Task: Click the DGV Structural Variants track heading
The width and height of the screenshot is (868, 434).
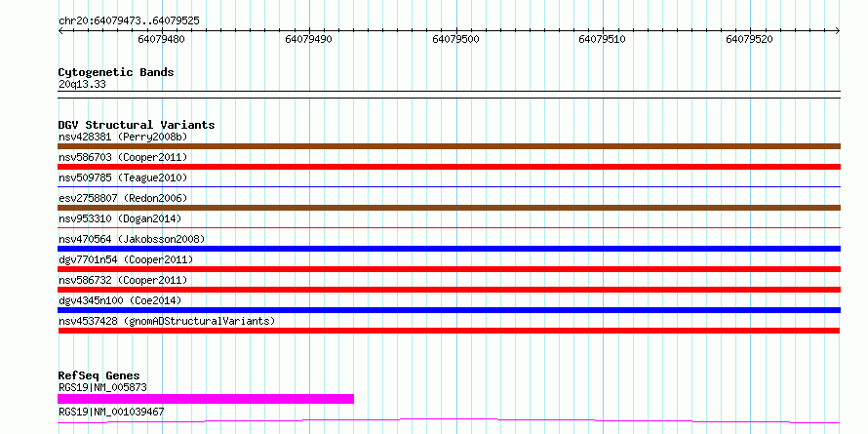Action: pyautogui.click(x=137, y=125)
